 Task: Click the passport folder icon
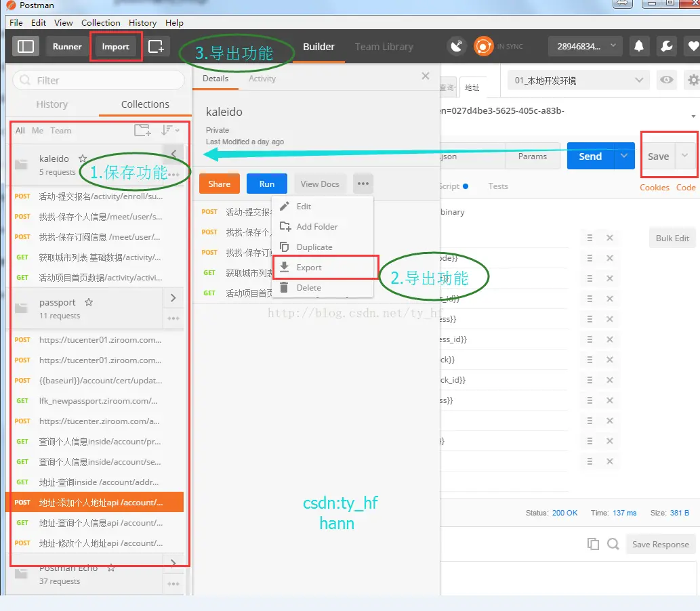[21, 308]
